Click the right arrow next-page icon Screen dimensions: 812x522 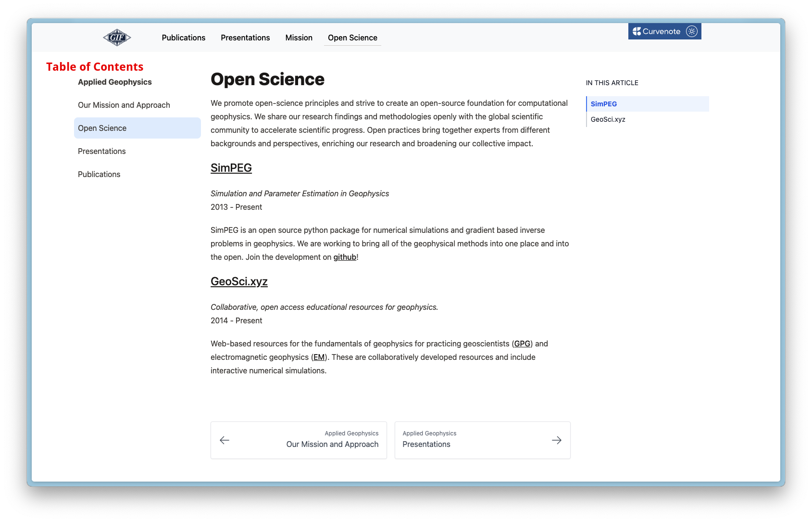pos(556,440)
